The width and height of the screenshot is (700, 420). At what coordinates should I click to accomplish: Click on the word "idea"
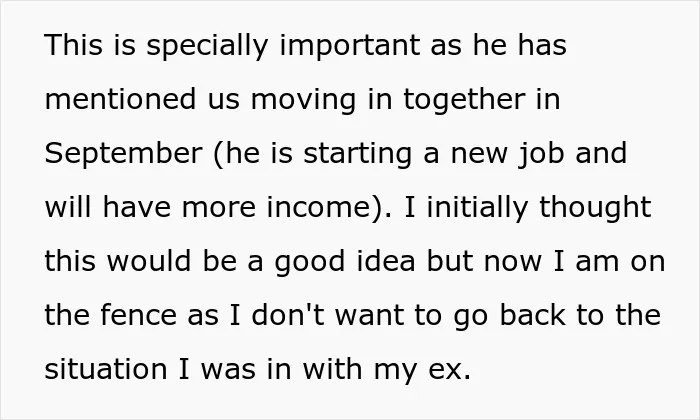[386, 262]
